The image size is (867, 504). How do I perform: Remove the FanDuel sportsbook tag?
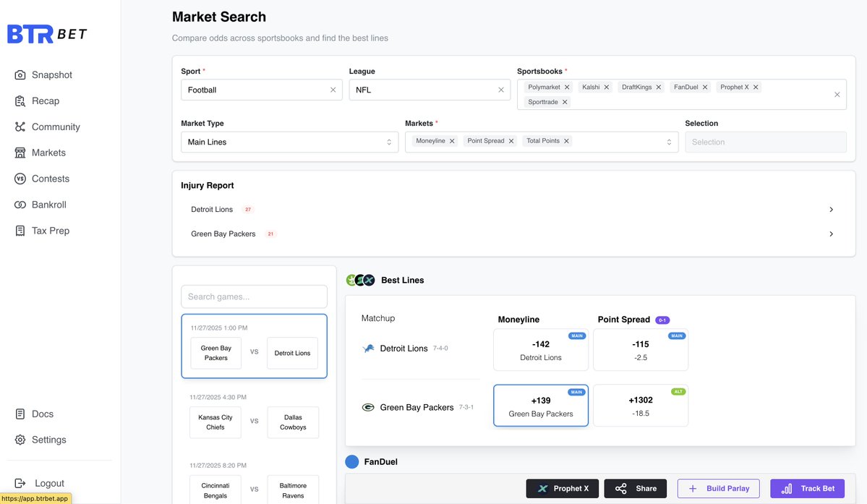click(x=705, y=87)
